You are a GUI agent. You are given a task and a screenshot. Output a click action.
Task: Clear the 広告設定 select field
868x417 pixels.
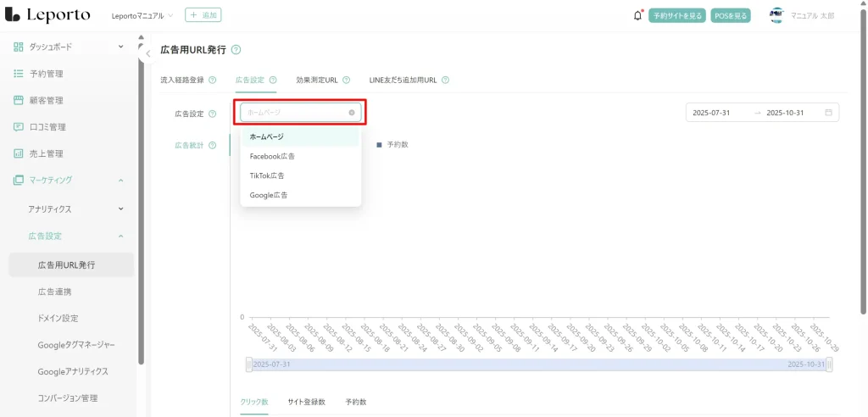point(352,112)
